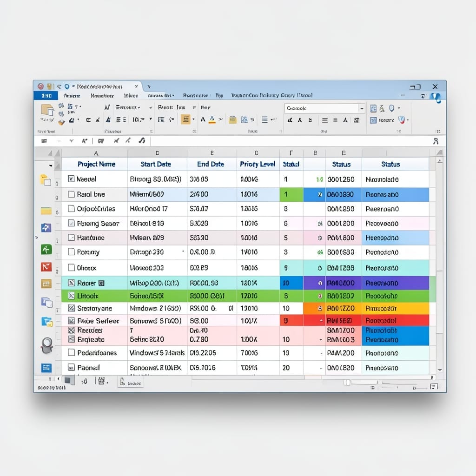The height and width of the screenshot is (476, 476).
Task: Click the green tile icon in sidebar
Action: click(46, 250)
